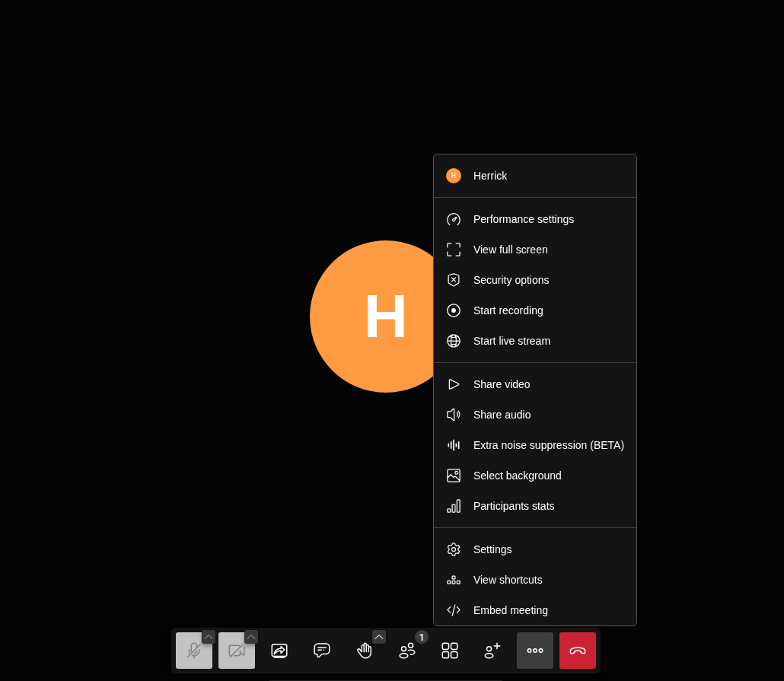Invite people to the meeting
784x681 pixels.
[x=492, y=651]
